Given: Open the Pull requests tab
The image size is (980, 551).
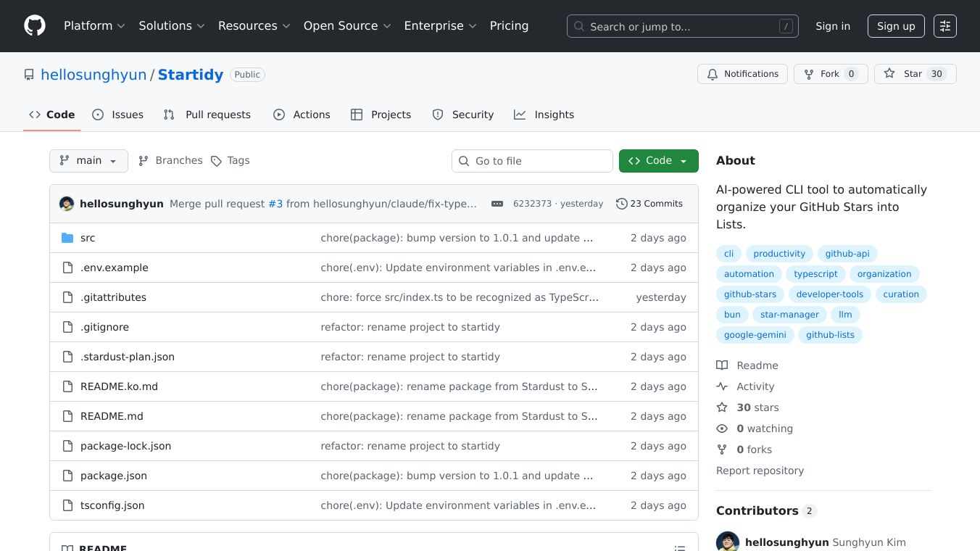Looking at the screenshot, I should click(x=207, y=115).
